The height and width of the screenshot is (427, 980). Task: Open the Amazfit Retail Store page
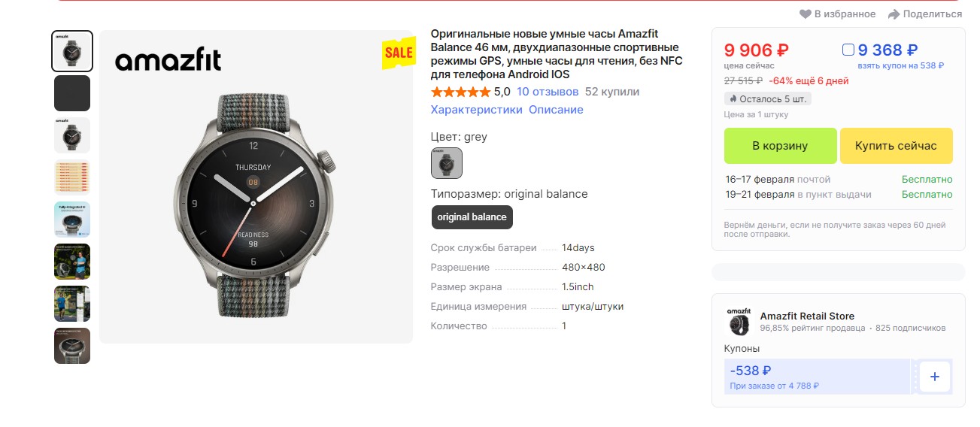click(807, 316)
